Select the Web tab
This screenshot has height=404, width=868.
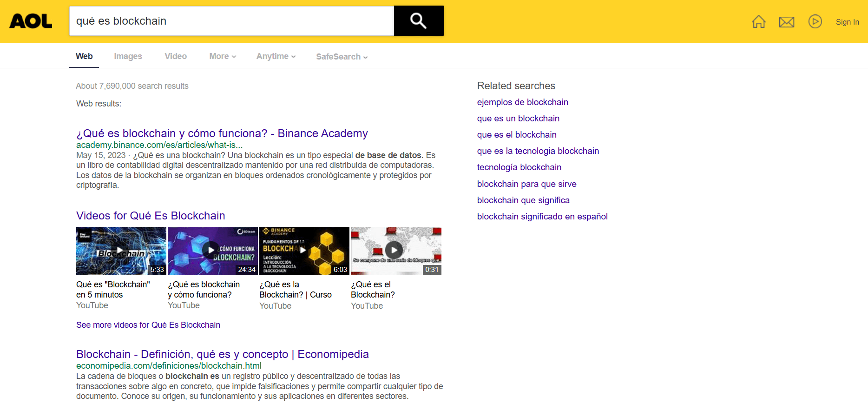pos(84,56)
